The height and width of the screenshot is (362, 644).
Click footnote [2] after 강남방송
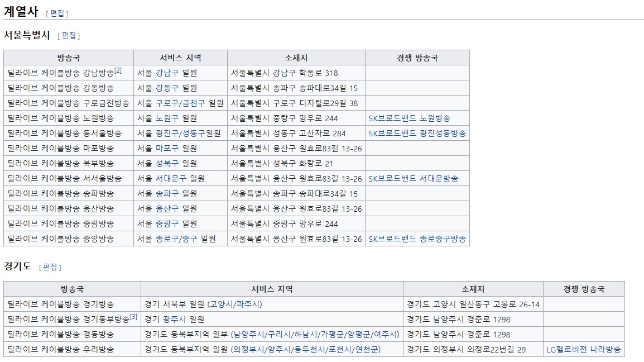118,70
